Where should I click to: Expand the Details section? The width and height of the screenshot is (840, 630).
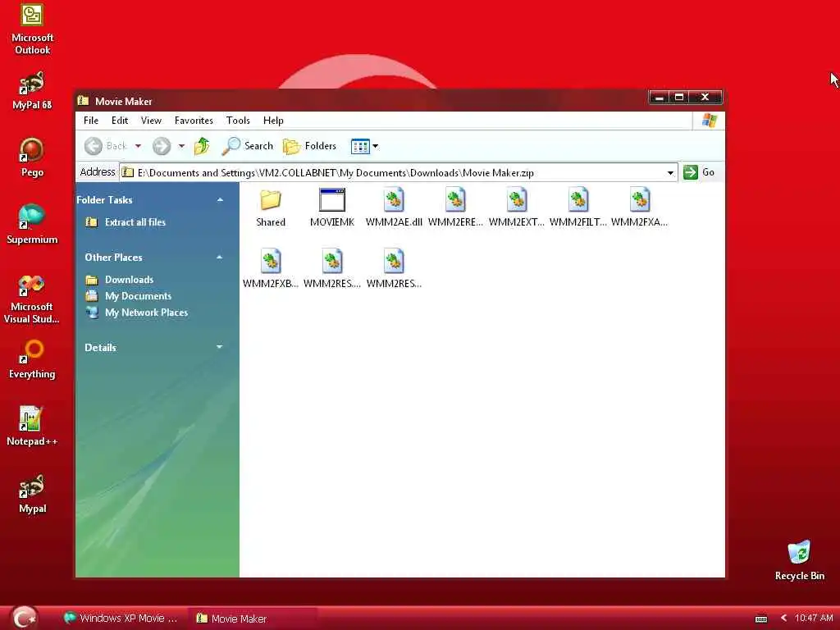click(x=220, y=347)
